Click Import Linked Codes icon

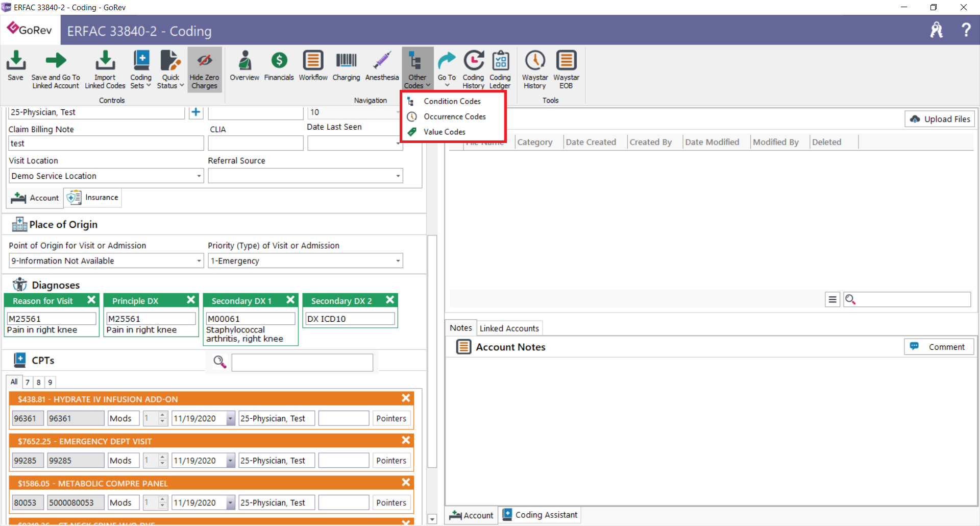(105, 69)
